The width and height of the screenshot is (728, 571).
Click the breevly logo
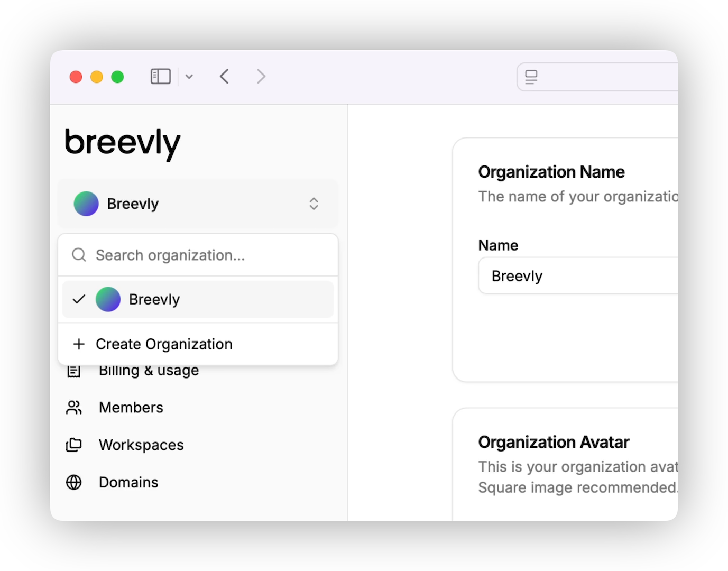click(123, 143)
